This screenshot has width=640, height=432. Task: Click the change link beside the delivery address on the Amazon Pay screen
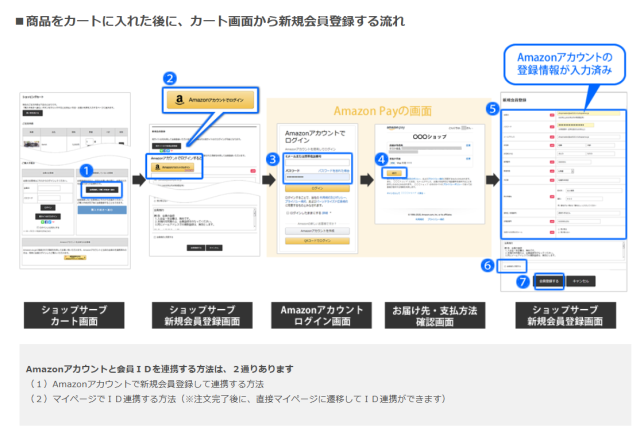[x=468, y=145]
